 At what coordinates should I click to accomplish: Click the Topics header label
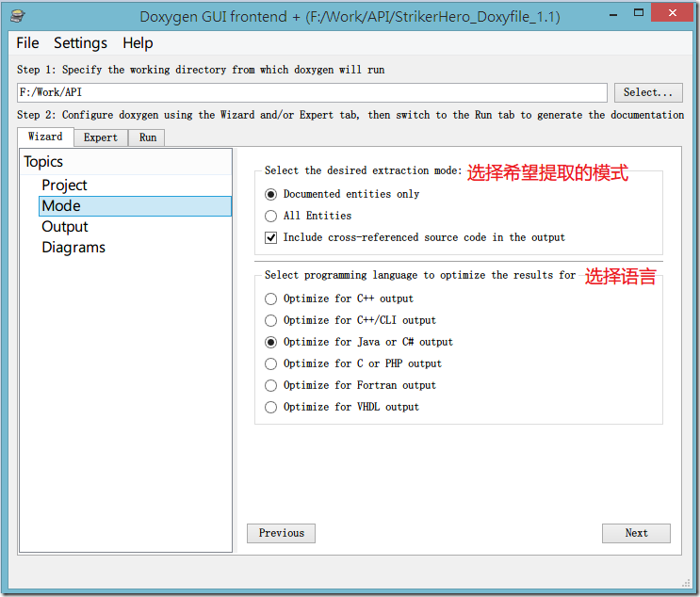point(43,162)
